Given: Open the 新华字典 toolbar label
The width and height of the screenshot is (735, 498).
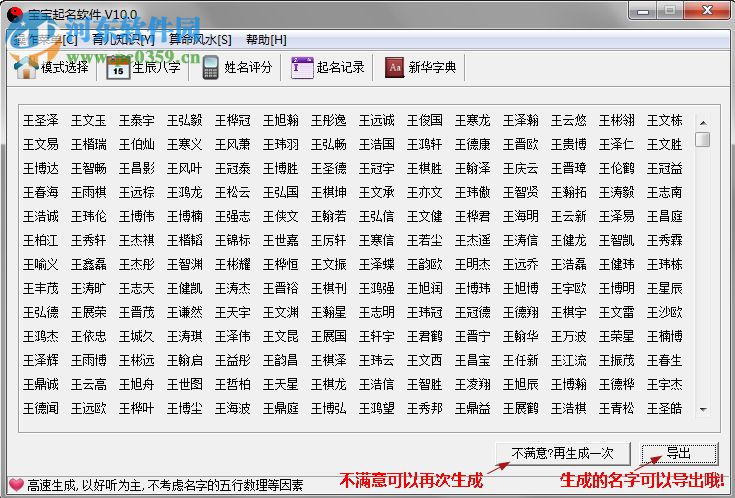Looking at the screenshot, I should click(432, 68).
